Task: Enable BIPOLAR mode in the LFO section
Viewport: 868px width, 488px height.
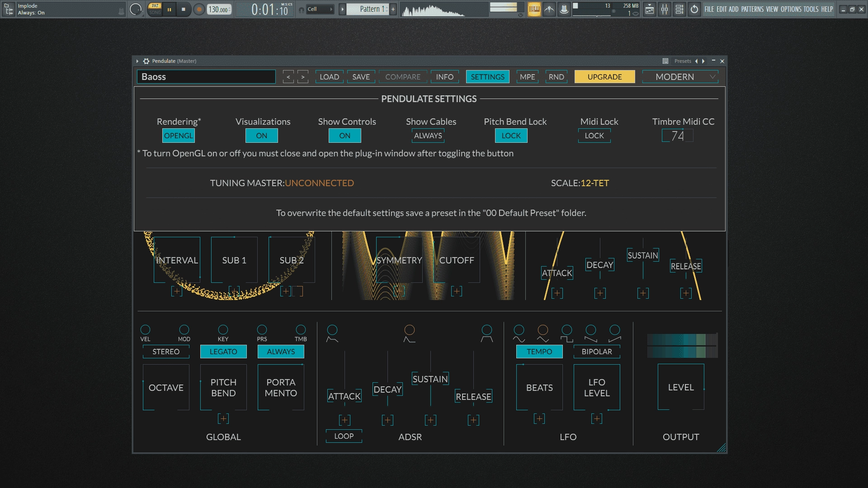Action: [x=596, y=351]
